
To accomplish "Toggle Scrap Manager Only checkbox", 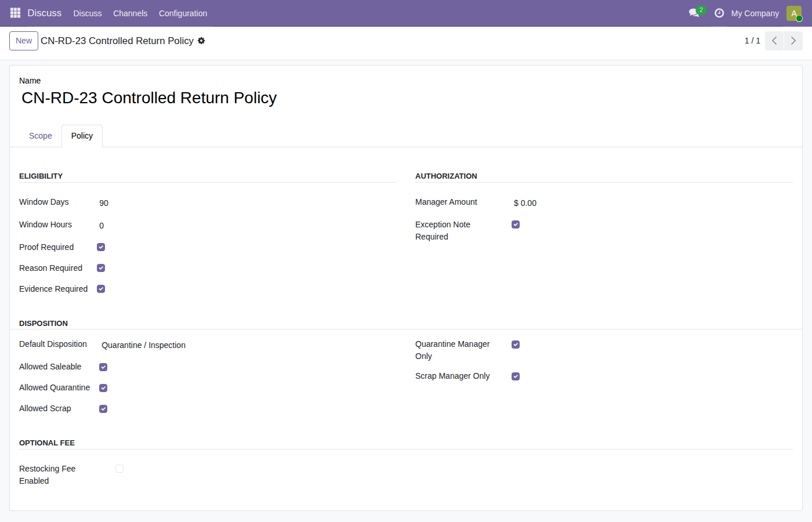I will (x=516, y=376).
